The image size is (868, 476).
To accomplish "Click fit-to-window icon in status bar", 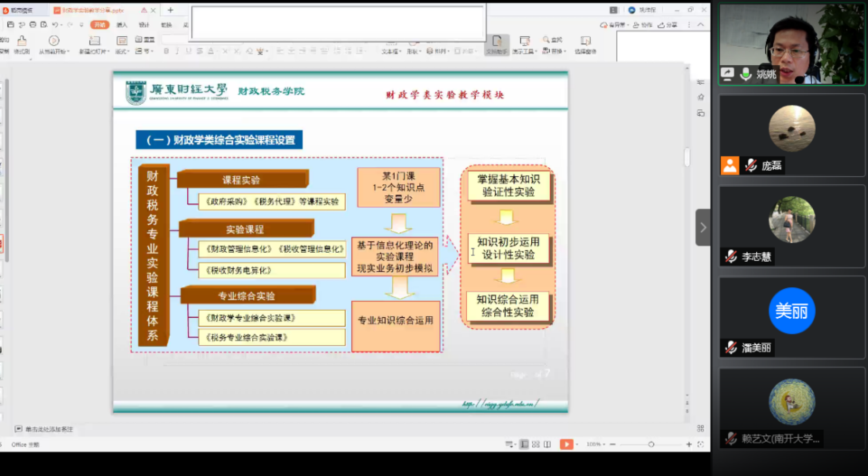I will 701,444.
